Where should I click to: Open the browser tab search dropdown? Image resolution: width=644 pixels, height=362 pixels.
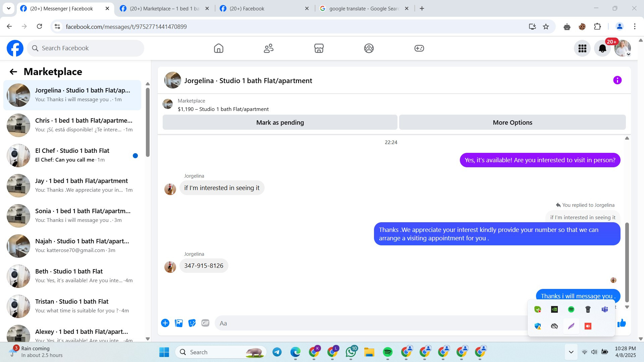[x=9, y=8]
